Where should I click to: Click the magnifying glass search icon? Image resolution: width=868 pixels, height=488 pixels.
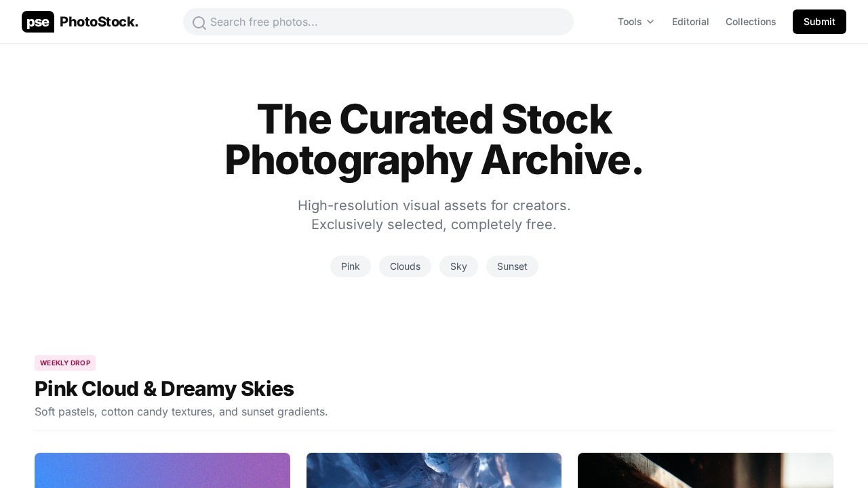pos(199,23)
